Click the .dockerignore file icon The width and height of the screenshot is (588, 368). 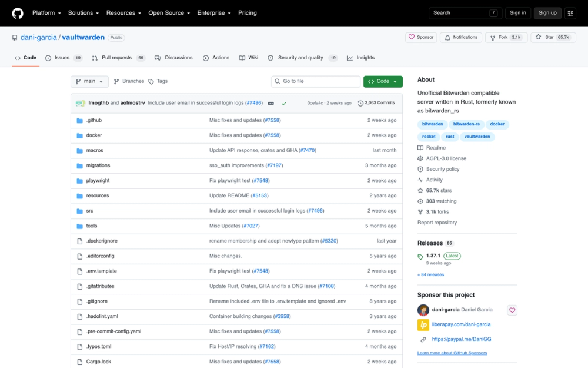point(79,241)
